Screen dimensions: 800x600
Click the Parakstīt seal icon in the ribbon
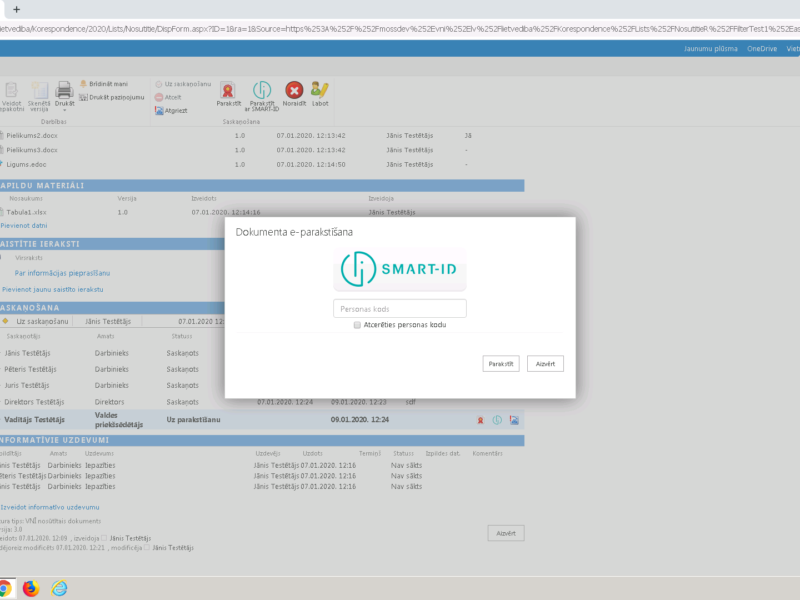(x=228, y=90)
